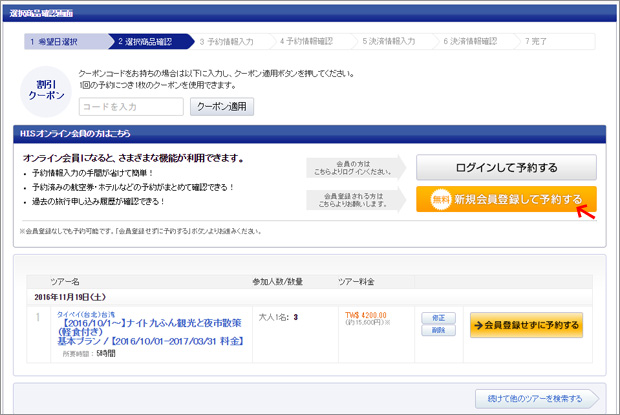Open the ナイト九ふん観光 tour link
620x415 pixels.
(x=150, y=326)
